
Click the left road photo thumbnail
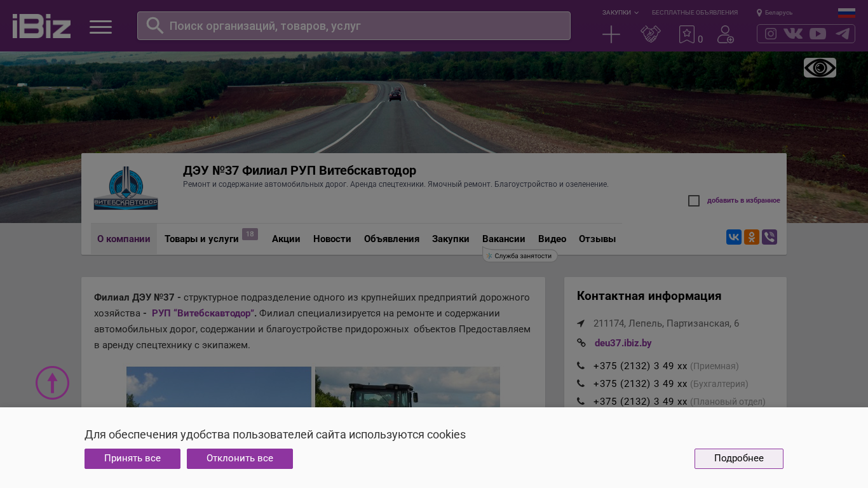tap(219, 387)
